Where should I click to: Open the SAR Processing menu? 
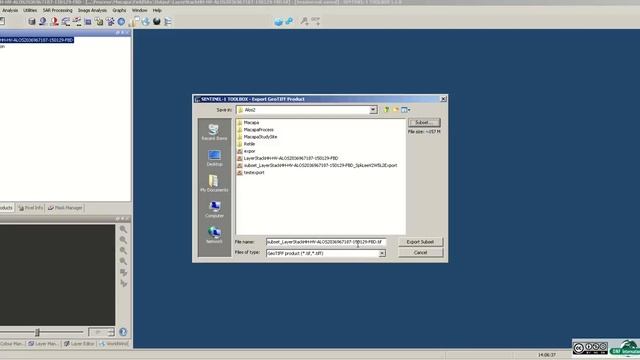(58, 10)
